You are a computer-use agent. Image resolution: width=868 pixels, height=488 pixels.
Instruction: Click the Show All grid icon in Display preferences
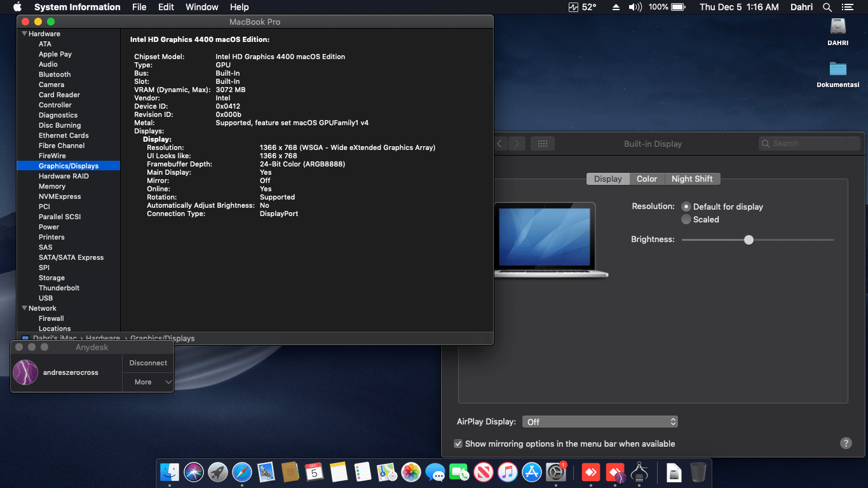(543, 144)
